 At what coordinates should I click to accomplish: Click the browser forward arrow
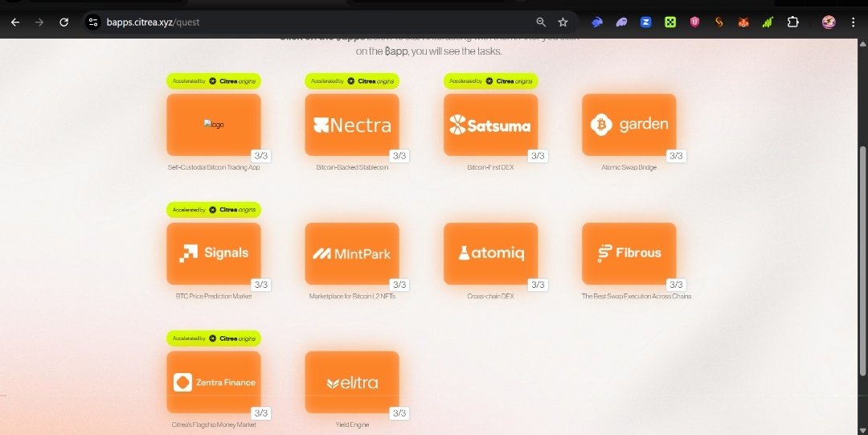click(39, 23)
